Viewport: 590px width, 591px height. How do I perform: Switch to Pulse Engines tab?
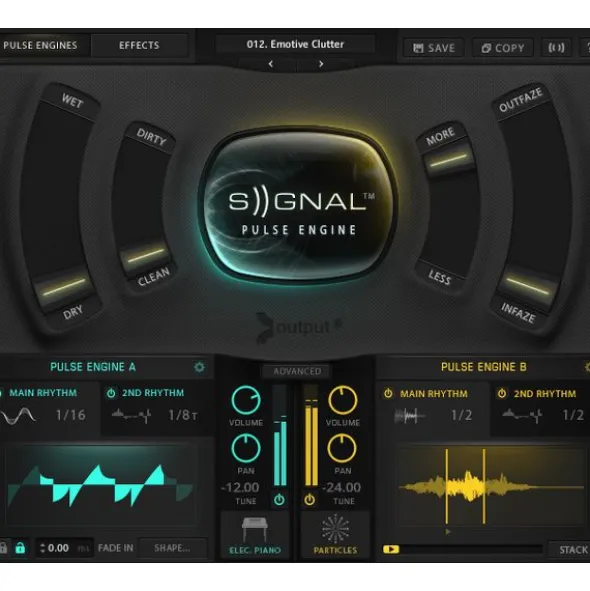tap(40, 45)
